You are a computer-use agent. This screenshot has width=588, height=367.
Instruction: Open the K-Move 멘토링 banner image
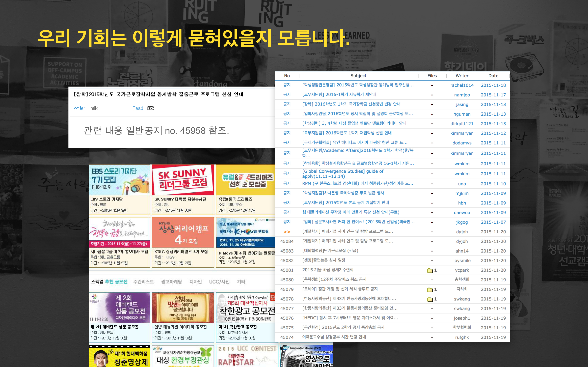click(x=245, y=233)
